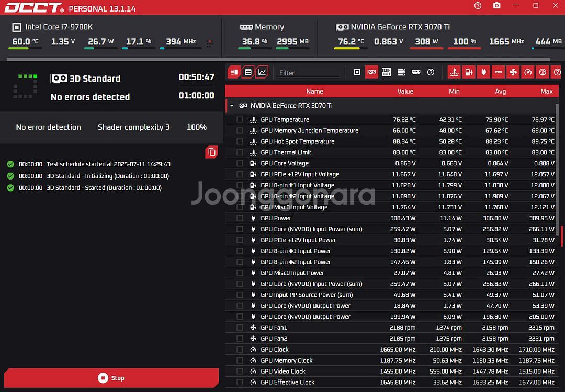
Task: Check the GPU Effective Clock checkbox
Action: click(x=240, y=382)
